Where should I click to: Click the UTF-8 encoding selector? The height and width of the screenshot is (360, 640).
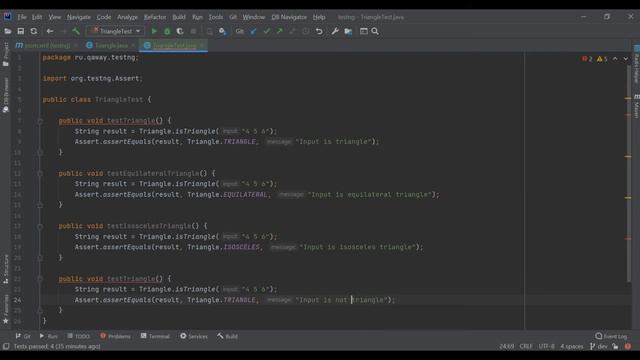pyautogui.click(x=547, y=346)
